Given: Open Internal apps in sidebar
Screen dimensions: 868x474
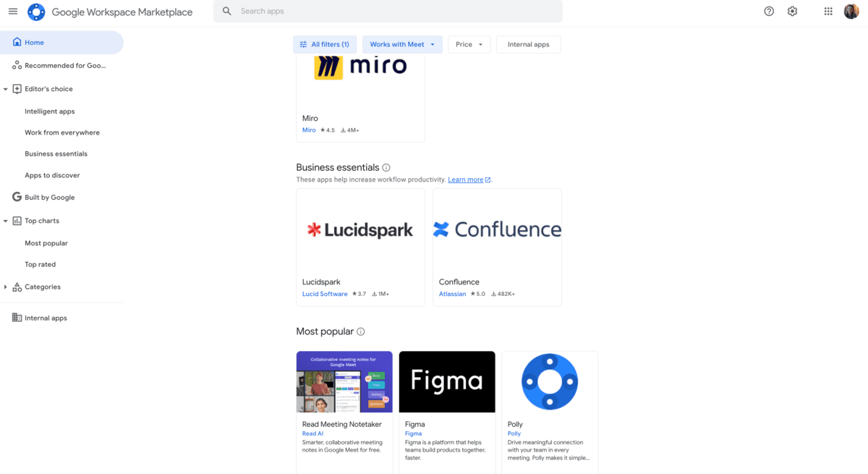Looking at the screenshot, I should 46,318.
